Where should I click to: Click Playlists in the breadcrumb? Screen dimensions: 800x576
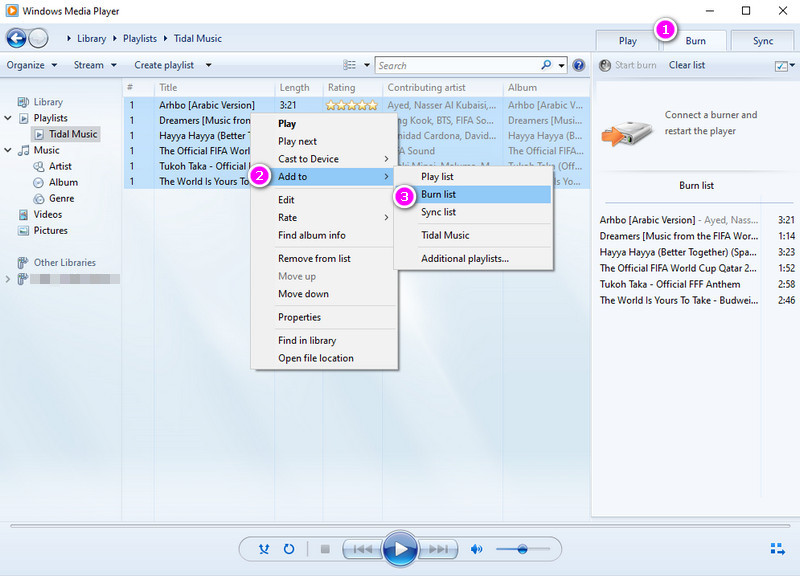tap(140, 38)
